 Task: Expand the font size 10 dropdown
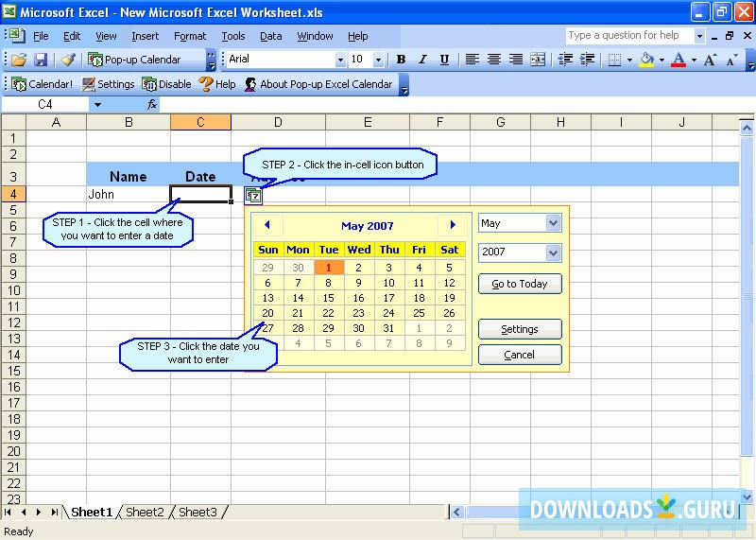point(378,60)
